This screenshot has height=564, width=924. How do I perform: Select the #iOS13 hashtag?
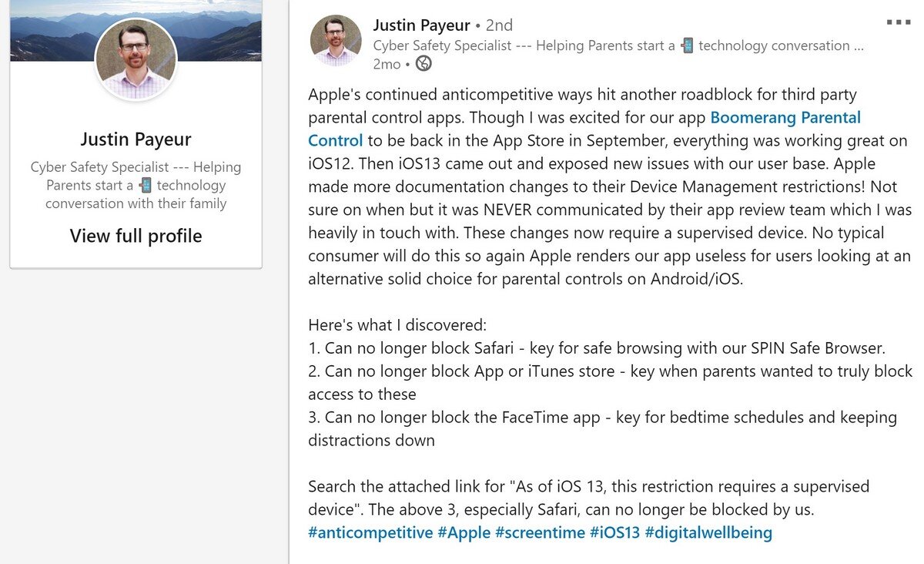pos(616,533)
